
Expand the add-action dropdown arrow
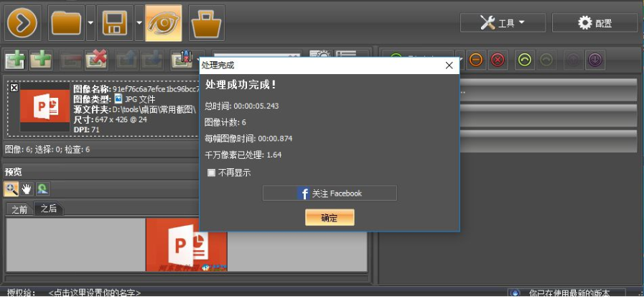461,60
